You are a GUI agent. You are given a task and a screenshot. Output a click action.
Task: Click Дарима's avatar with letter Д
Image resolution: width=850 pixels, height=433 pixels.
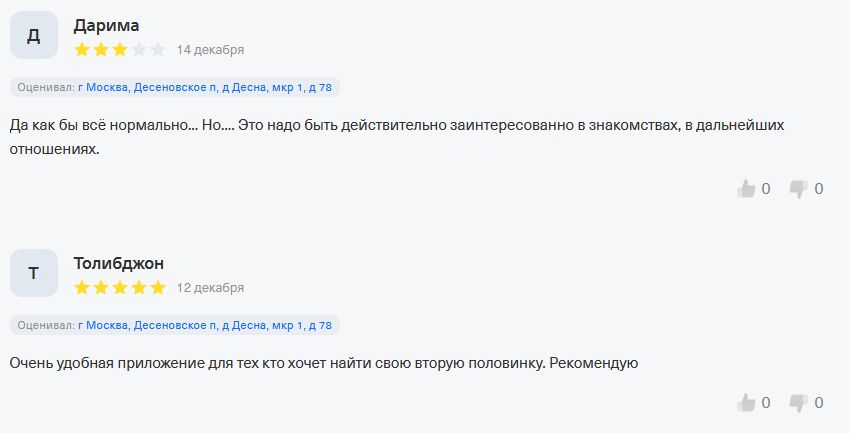pyautogui.click(x=33, y=36)
